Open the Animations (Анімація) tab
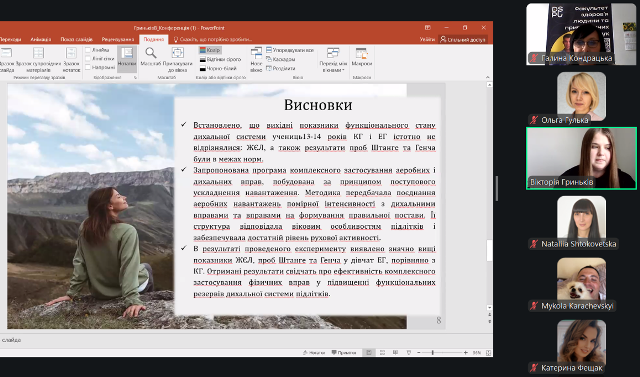The height and width of the screenshot is (377, 640). coord(40,40)
